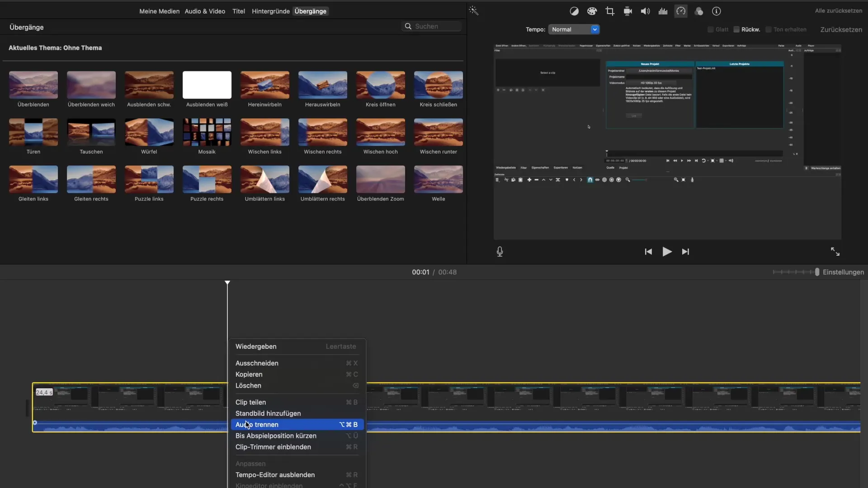Image resolution: width=868 pixels, height=488 pixels.
Task: Select the Überblenden Zoom transition
Action: (381, 179)
